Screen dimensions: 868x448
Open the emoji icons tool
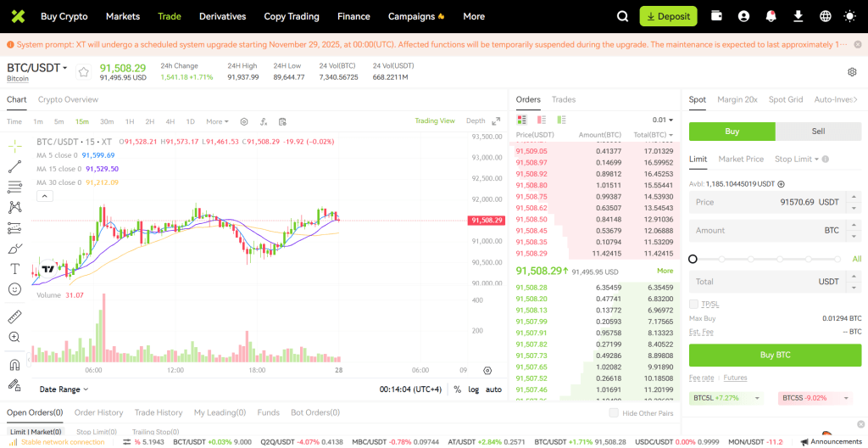[15, 288]
